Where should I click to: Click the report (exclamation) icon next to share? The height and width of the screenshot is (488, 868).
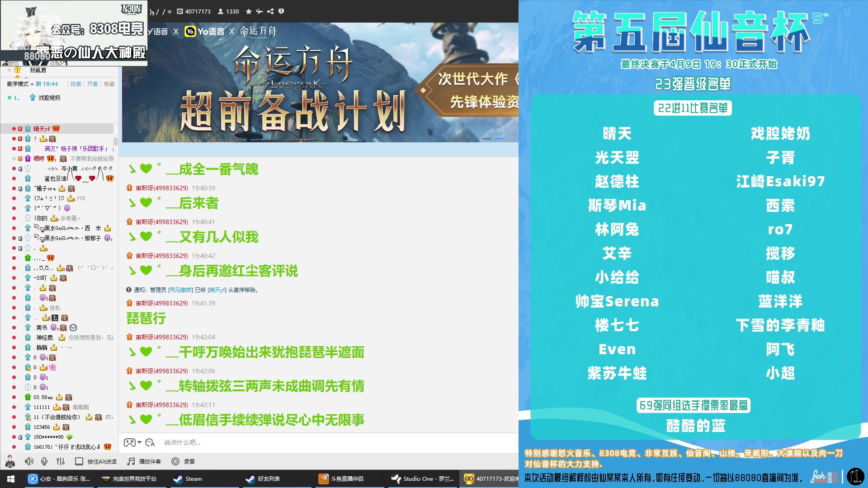pos(282,11)
